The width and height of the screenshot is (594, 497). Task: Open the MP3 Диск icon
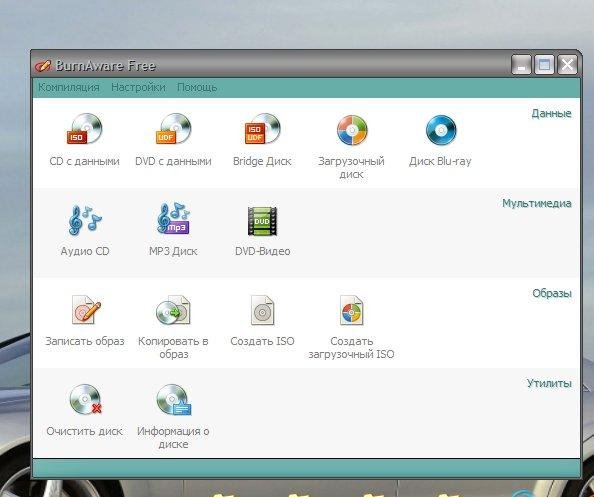[174, 219]
